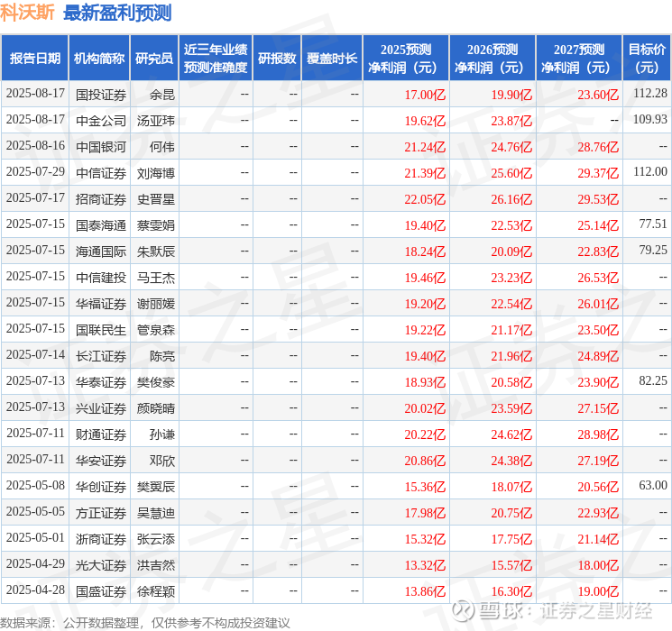Select the 华泰证券 institution cell
This screenshot has width=672, height=631.
(x=101, y=381)
